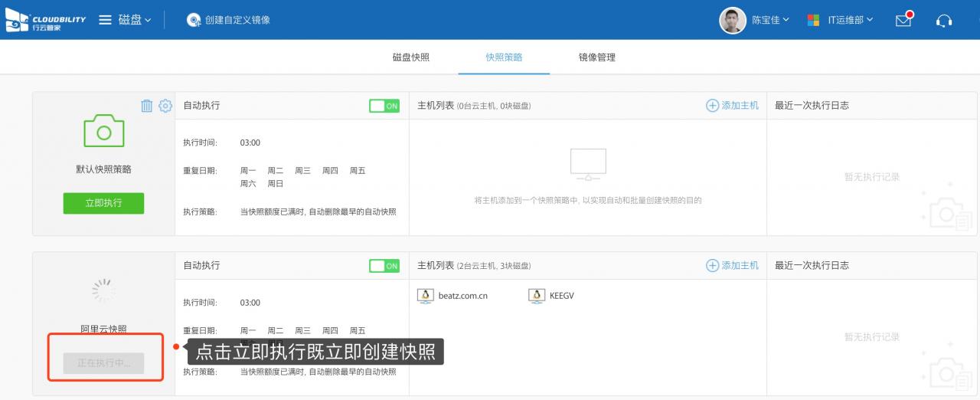980x400 pixels.
Task: Open the hamburger menu icon
Action: 106,20
